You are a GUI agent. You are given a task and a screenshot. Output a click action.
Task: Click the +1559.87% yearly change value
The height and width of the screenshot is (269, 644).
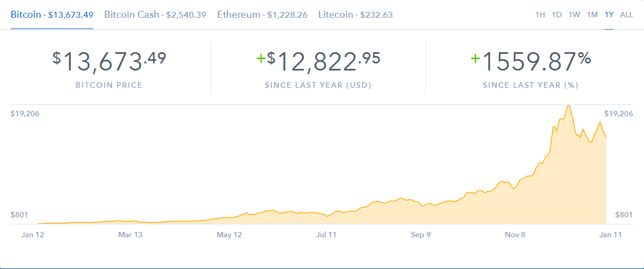tap(531, 61)
